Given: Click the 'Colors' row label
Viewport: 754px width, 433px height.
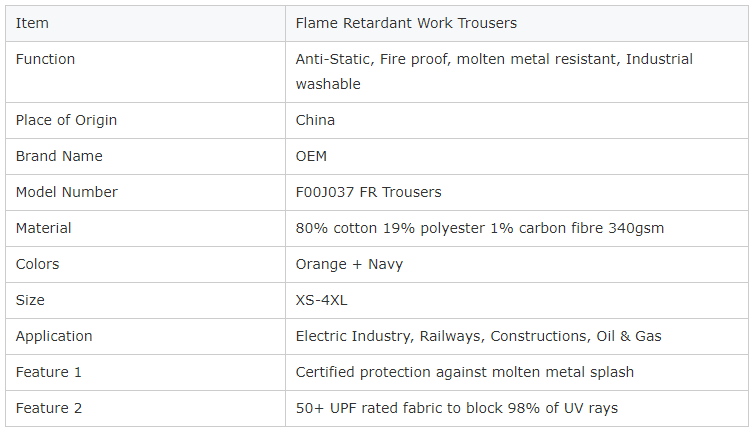Looking at the screenshot, I should (38, 264).
